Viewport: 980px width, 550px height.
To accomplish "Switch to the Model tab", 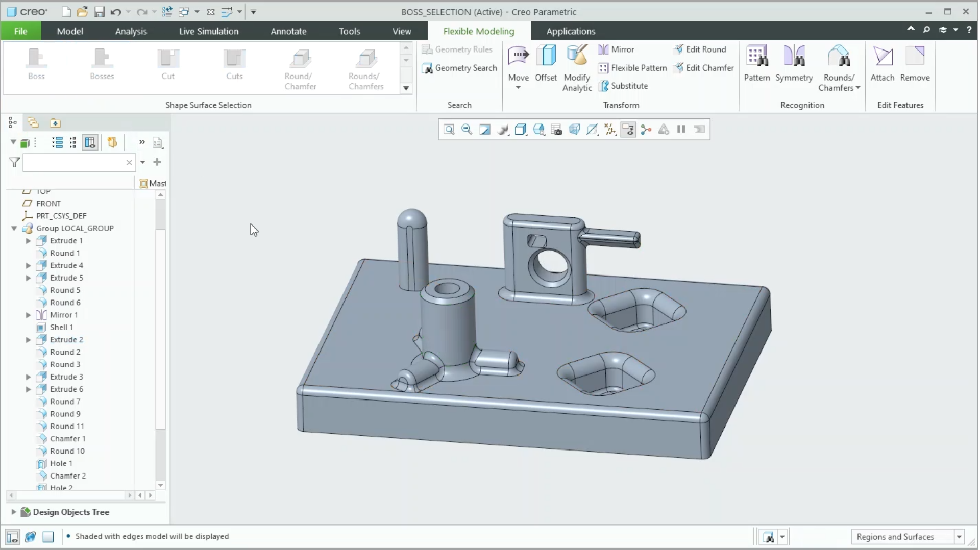I will (x=70, y=31).
